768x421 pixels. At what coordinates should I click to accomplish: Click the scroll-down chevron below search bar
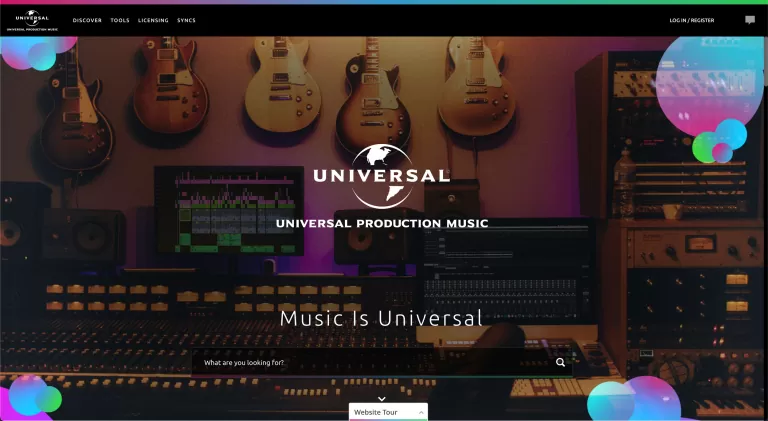pyautogui.click(x=381, y=398)
